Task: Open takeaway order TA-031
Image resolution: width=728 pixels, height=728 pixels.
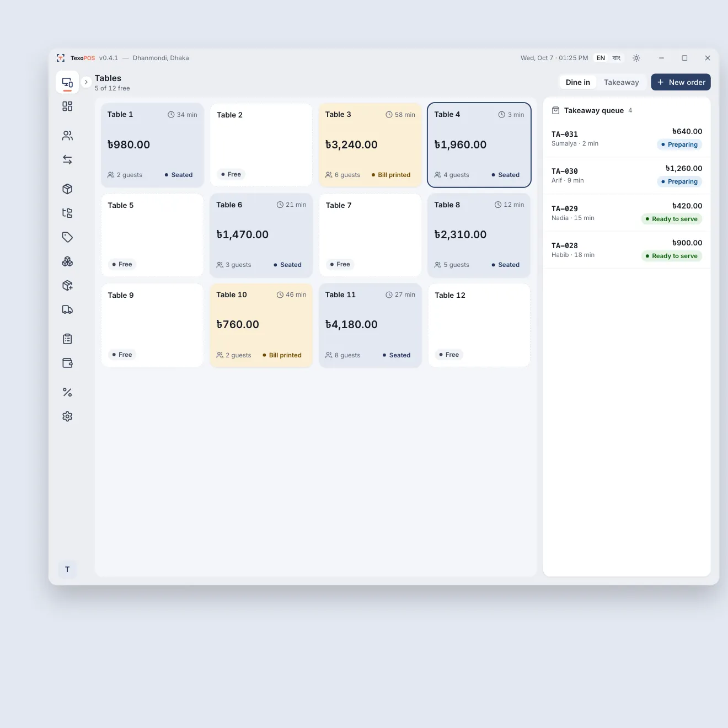Action: (627, 138)
